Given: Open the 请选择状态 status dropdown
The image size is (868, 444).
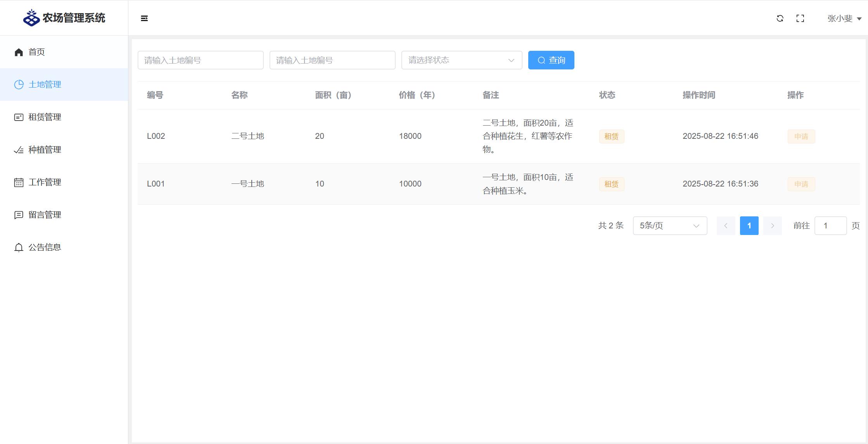Looking at the screenshot, I should (462, 60).
